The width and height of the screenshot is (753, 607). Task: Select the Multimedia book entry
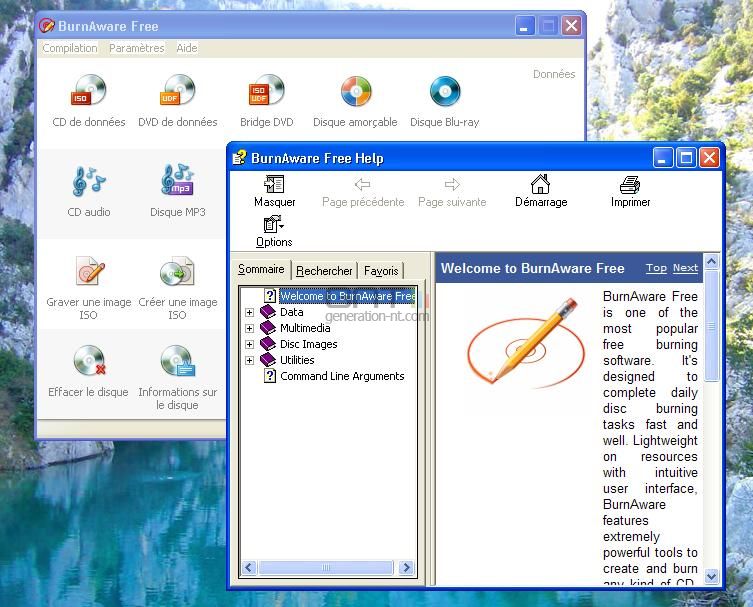coord(295,328)
